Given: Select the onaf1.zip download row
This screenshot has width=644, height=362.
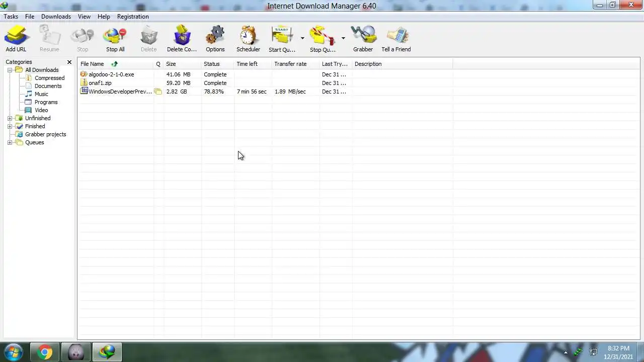Looking at the screenshot, I should click(x=359, y=83).
